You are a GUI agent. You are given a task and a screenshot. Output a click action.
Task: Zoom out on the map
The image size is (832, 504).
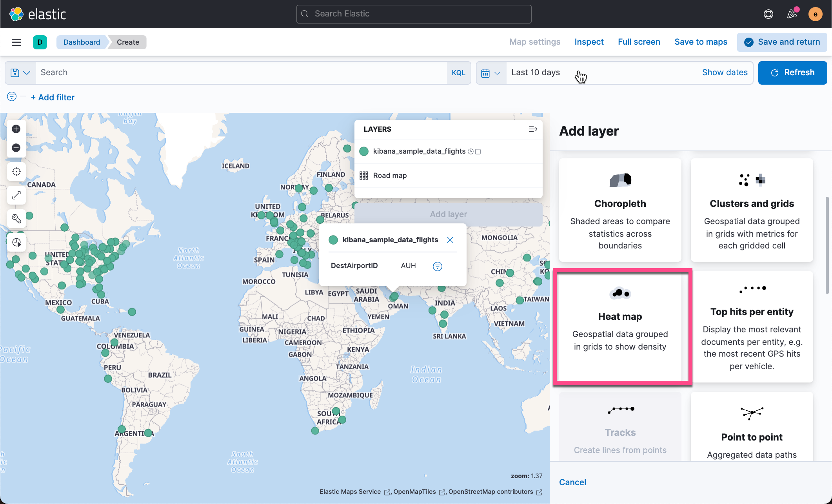tap(16, 148)
